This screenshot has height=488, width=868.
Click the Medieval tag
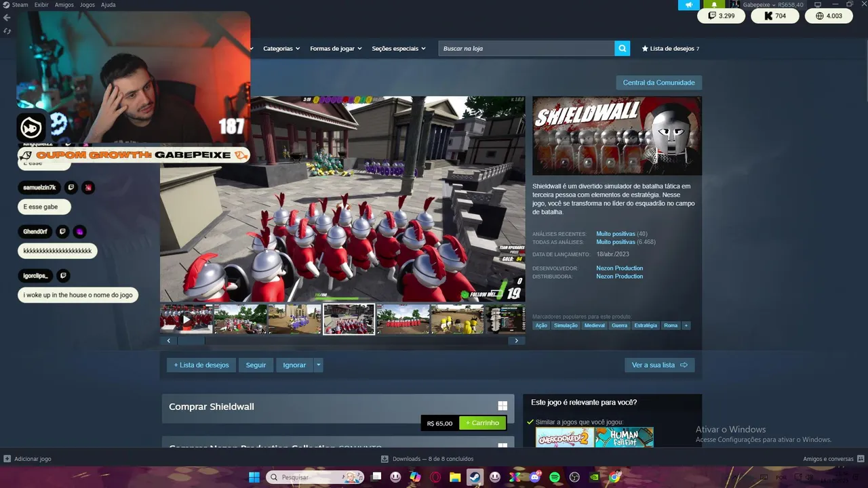pyautogui.click(x=594, y=325)
